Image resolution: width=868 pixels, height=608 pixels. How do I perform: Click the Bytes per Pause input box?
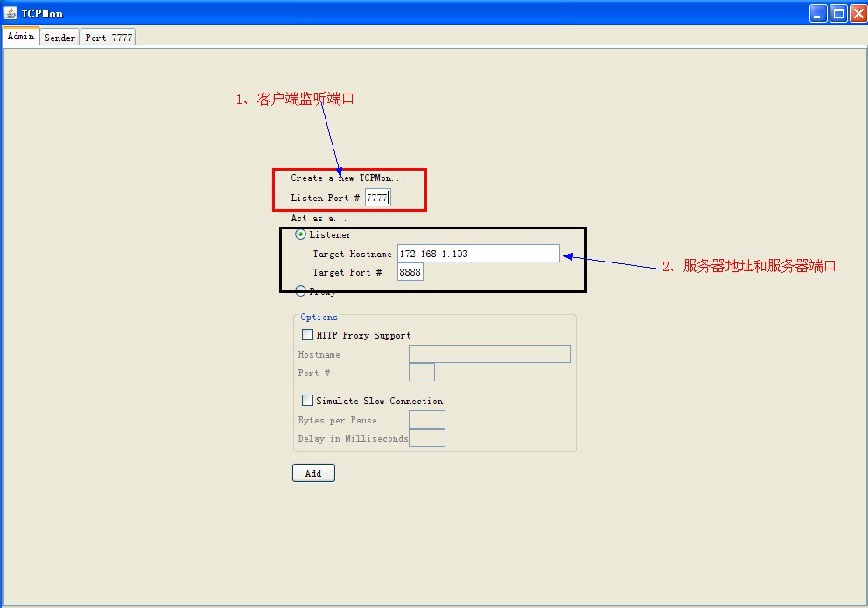click(427, 419)
